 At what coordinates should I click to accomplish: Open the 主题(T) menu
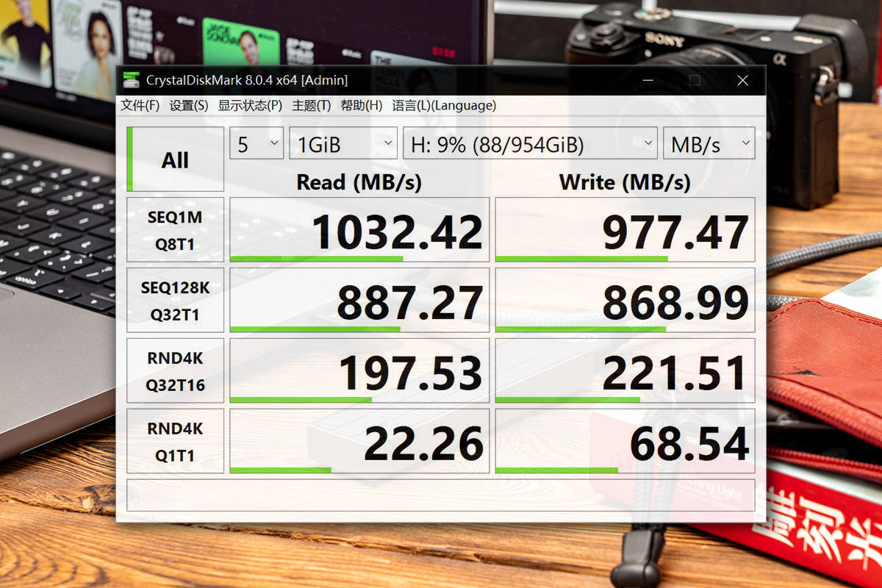pos(311,105)
